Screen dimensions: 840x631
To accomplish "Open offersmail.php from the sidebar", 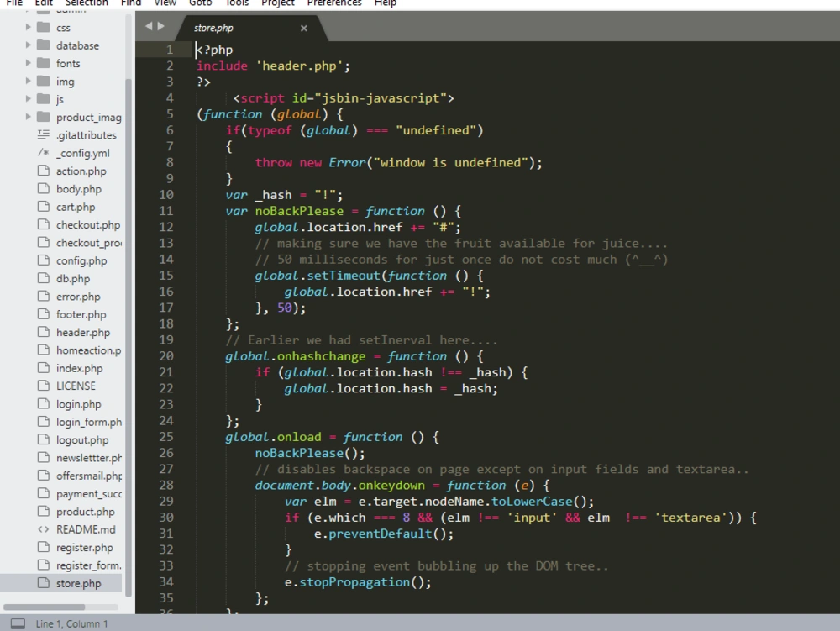I will point(89,476).
